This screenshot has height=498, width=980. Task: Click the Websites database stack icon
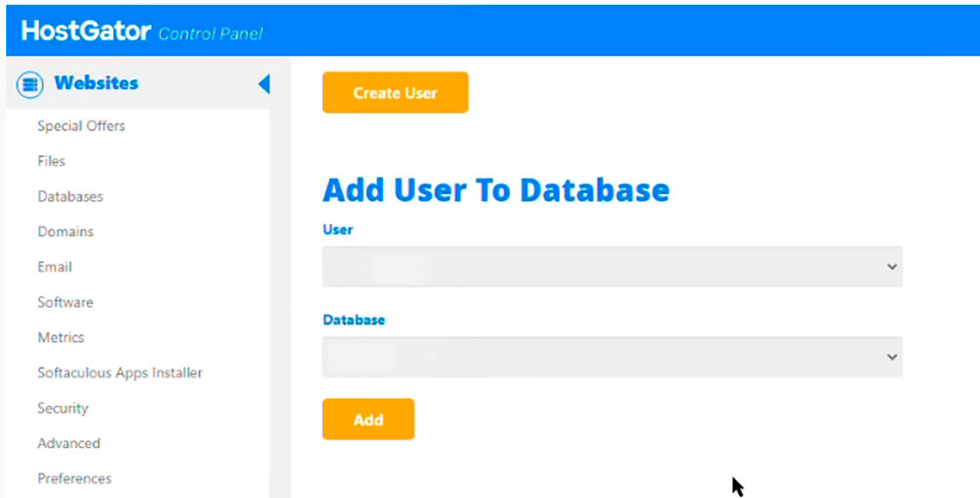click(29, 83)
